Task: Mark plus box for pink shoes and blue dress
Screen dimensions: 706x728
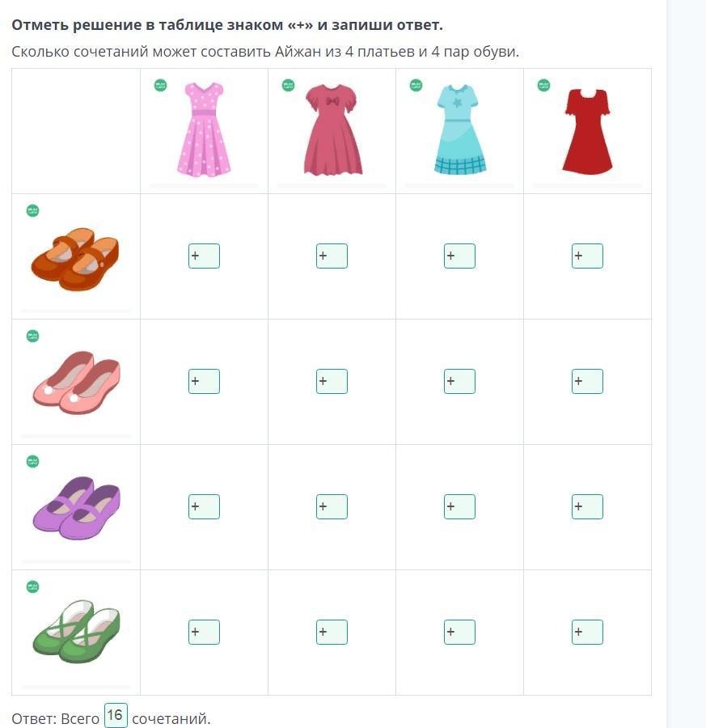Action: coord(459,381)
